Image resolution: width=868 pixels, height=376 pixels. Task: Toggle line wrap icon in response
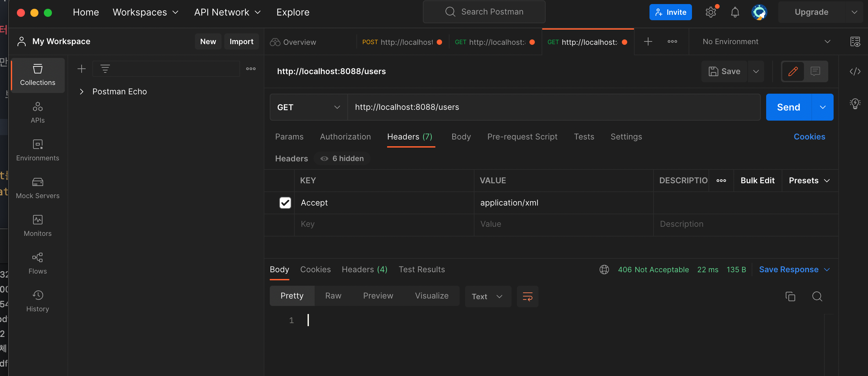pos(527,296)
